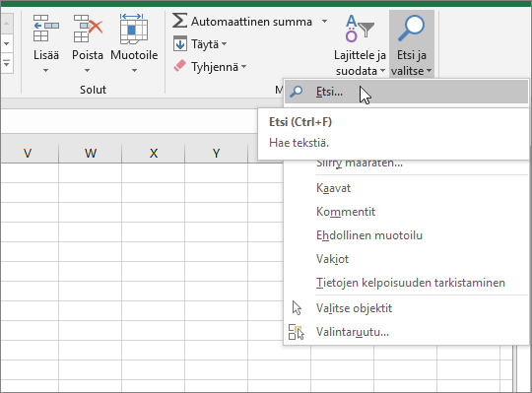Click the Automaattinen summa label
The height and width of the screenshot is (393, 532).
point(251,22)
